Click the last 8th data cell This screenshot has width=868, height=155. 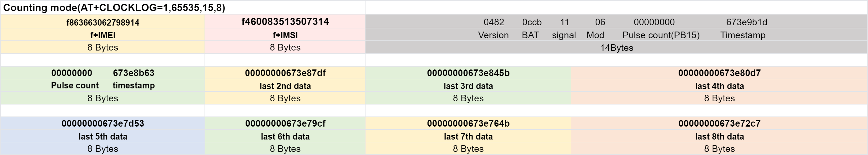pyautogui.click(x=719, y=136)
